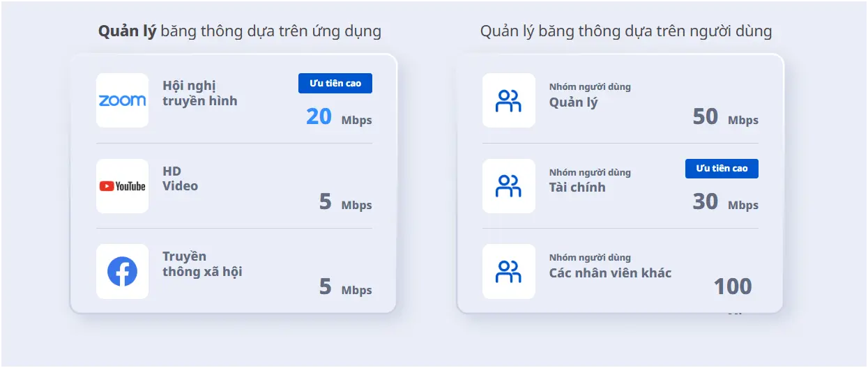The image size is (868, 368).
Task: Select the HD Video label
Action: [x=180, y=178]
